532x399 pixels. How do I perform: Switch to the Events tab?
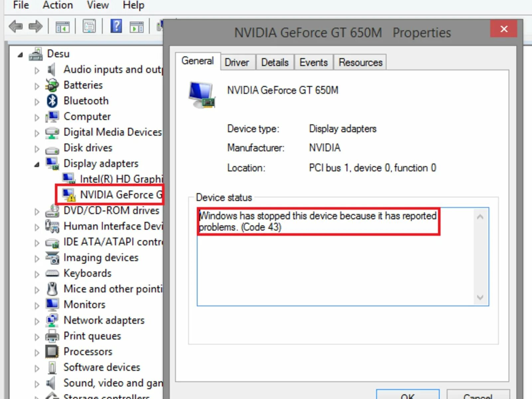313,62
